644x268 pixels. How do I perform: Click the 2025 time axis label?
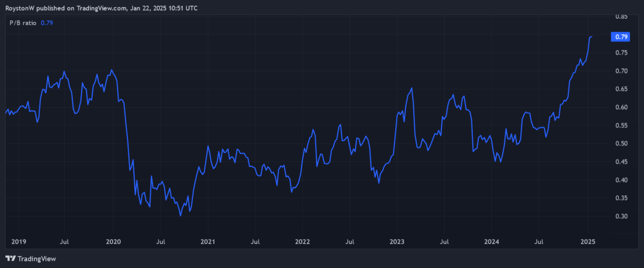point(587,242)
